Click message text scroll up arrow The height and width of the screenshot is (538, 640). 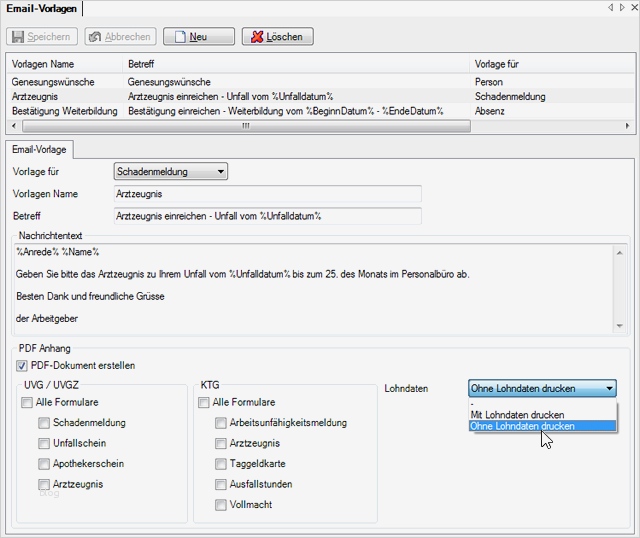coord(620,253)
